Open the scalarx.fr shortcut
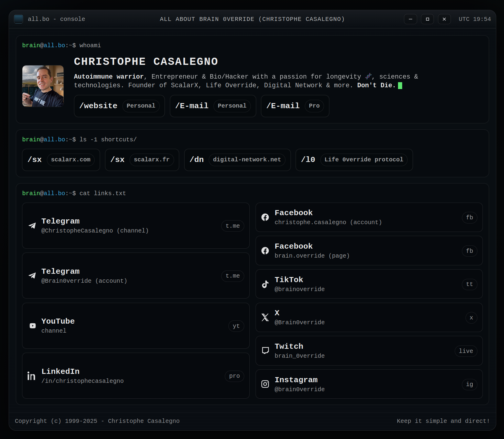This screenshot has height=439, width=504. tap(142, 160)
